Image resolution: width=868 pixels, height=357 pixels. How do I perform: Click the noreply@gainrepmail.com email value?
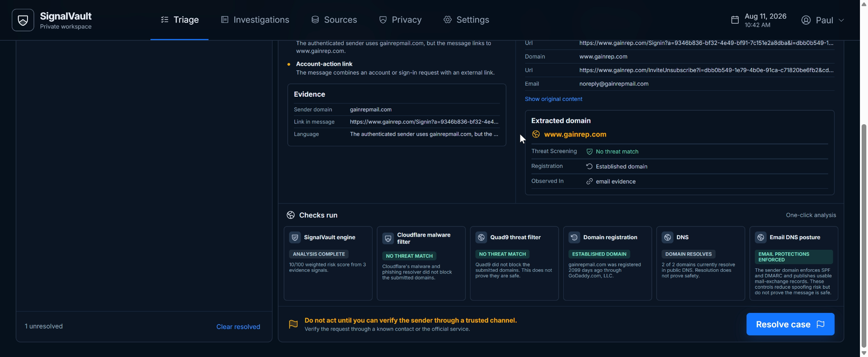[x=614, y=84]
